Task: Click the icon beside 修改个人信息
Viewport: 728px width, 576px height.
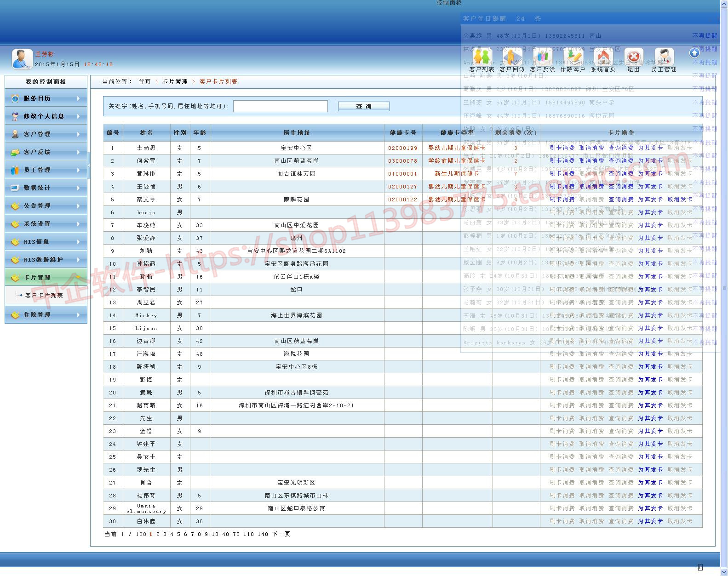Action: [x=15, y=116]
